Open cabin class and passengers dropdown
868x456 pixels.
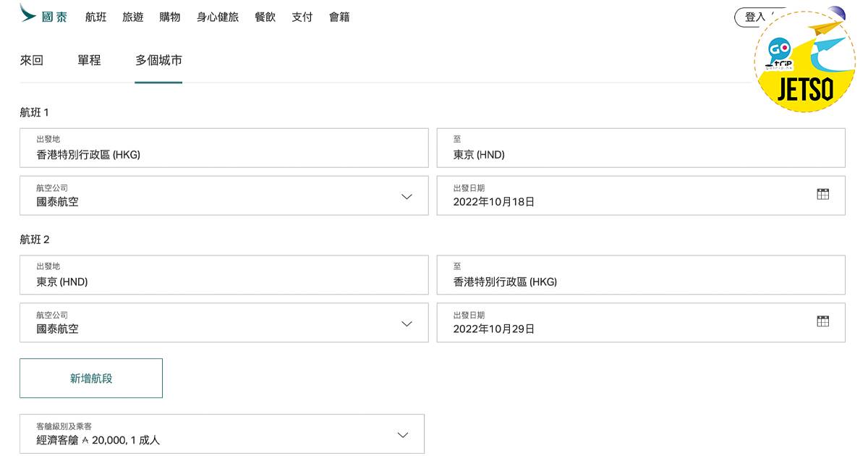[x=403, y=435]
